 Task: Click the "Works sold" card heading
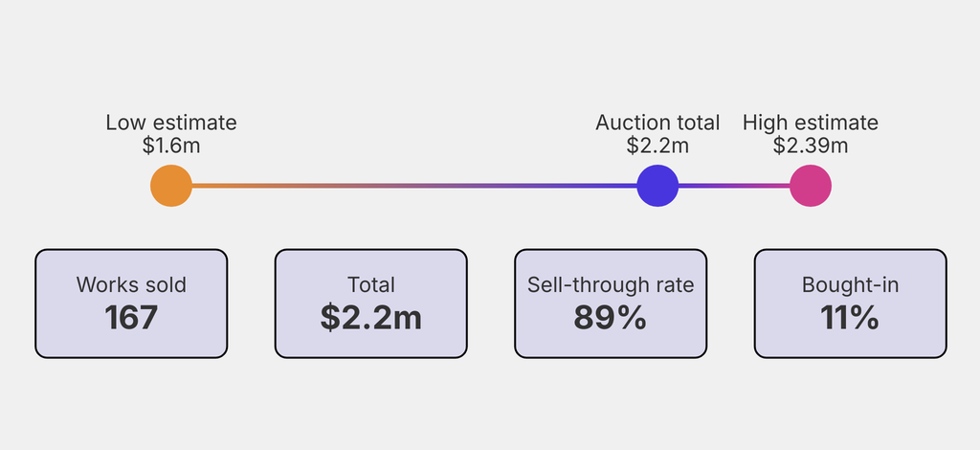(131, 285)
